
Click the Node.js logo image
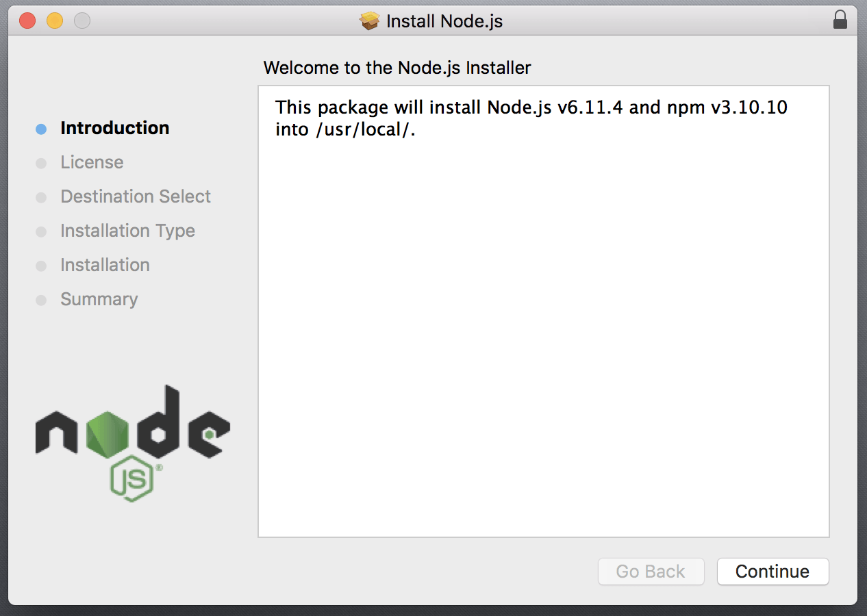[133, 443]
